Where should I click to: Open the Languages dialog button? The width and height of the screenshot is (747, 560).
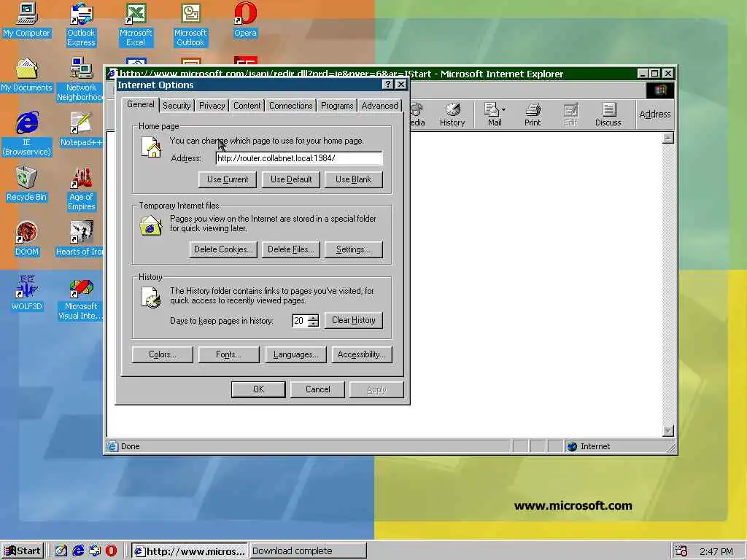pos(296,355)
